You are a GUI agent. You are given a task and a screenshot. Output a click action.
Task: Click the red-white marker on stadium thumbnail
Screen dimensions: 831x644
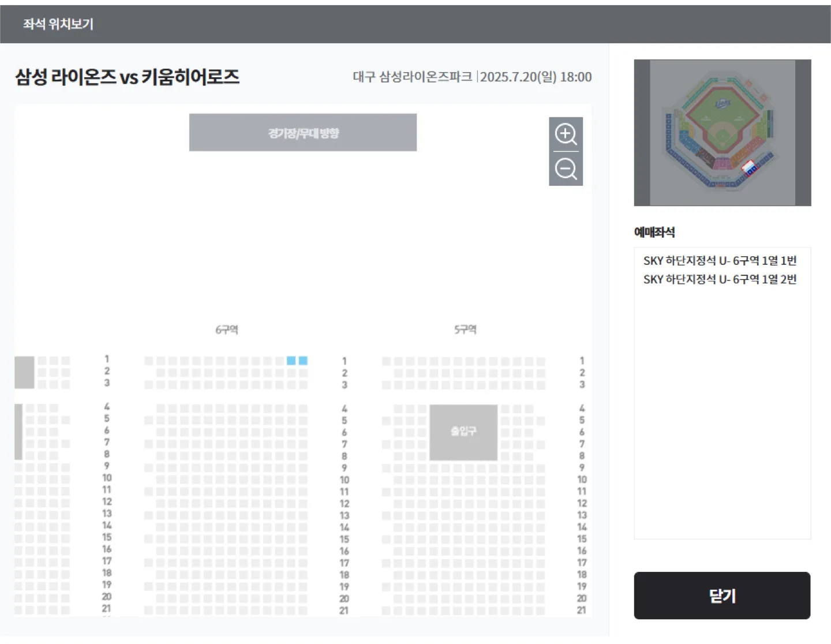pos(748,168)
